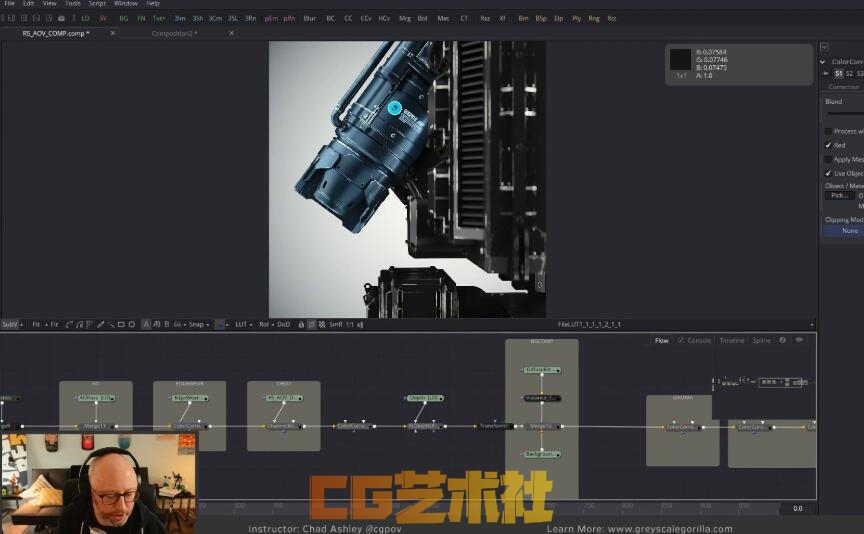Click the 'Pick...' object button
The image size is (864, 534).
pyautogui.click(x=839, y=196)
